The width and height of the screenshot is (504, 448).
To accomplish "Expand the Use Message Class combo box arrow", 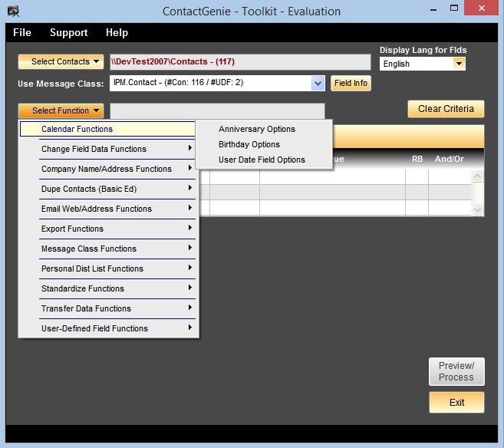I will [318, 84].
